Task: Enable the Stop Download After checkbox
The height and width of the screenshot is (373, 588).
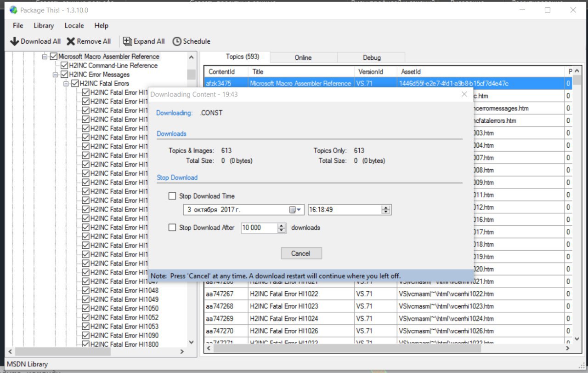Action: [172, 227]
